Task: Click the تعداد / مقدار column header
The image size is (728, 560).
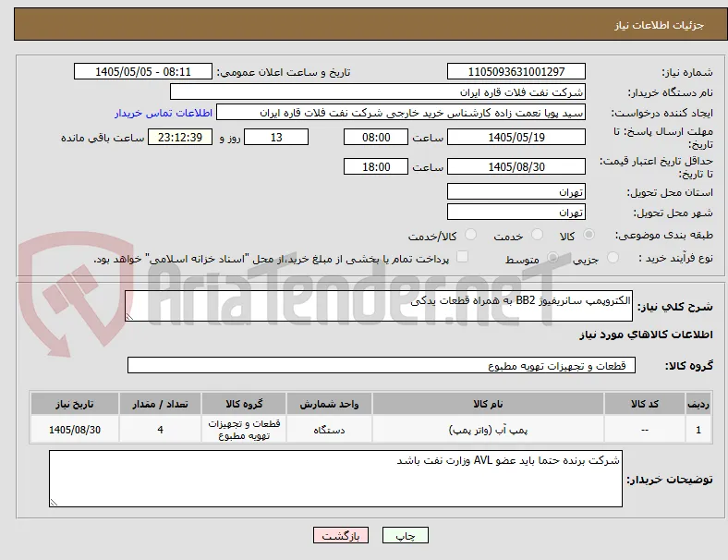Action: 160,404
